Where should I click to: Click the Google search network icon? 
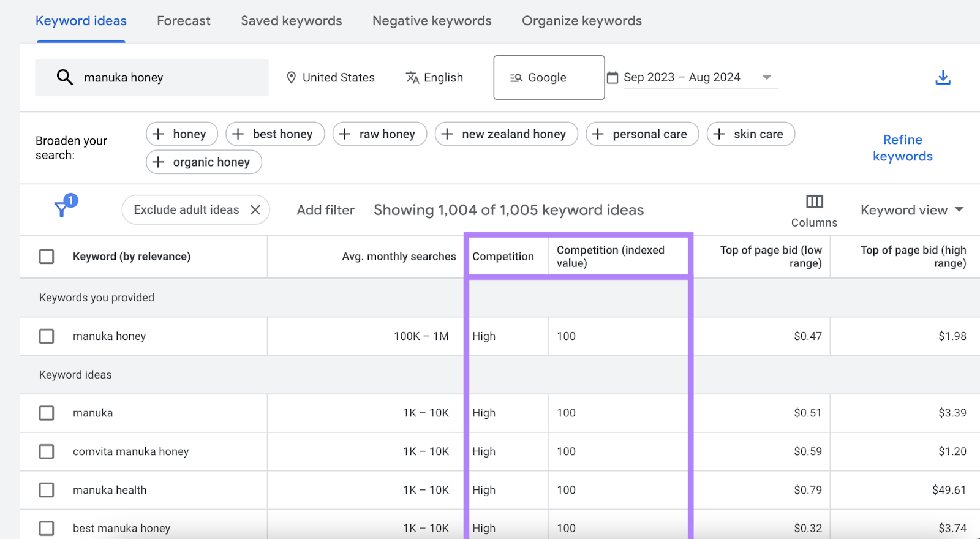(x=516, y=78)
